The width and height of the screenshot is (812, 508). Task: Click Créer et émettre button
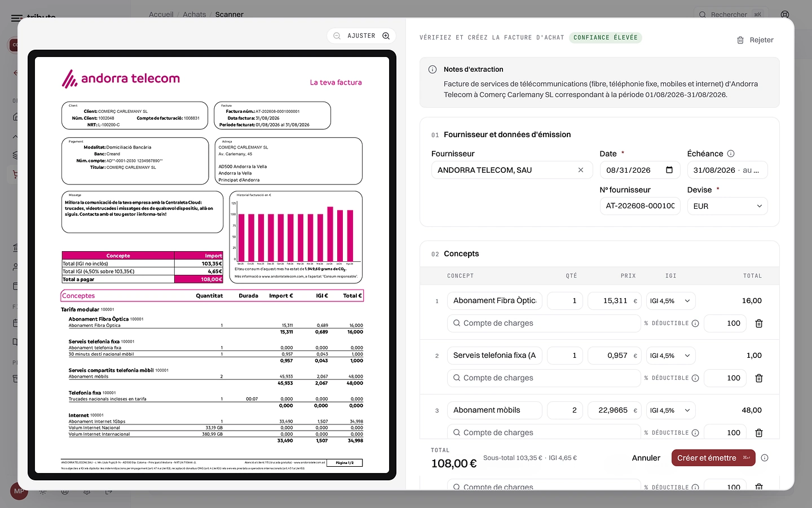point(713,458)
